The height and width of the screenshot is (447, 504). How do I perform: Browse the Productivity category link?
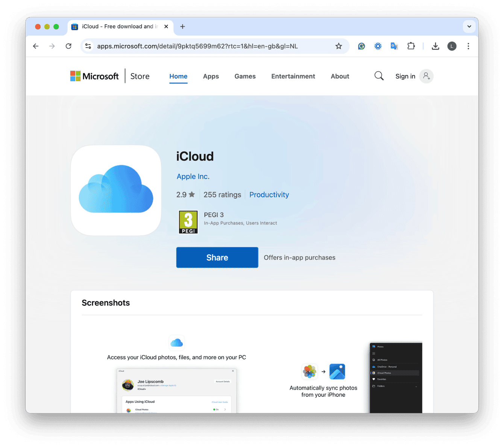click(x=269, y=194)
